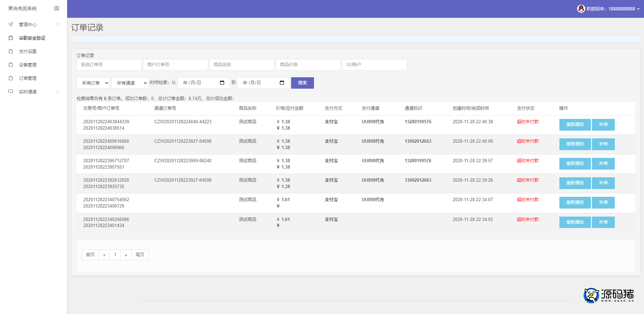Click the clipboard icon next to 设备管理
The width and height of the screenshot is (644, 314).
[11, 65]
